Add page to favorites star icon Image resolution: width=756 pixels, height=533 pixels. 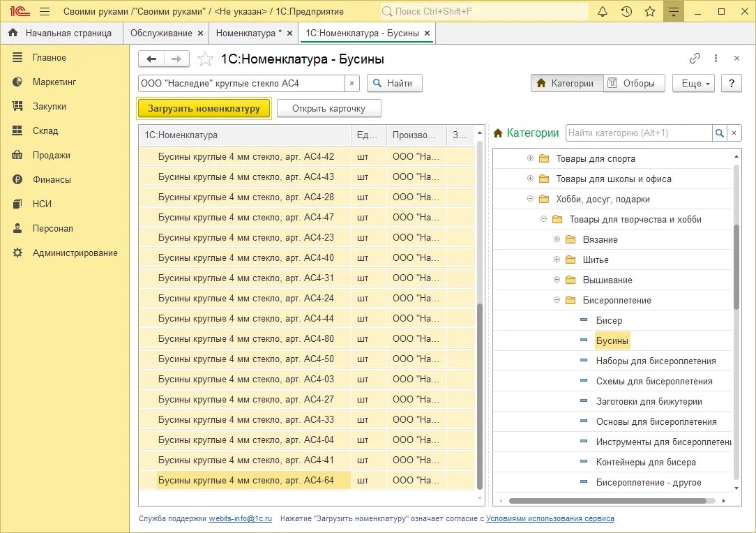coord(205,59)
